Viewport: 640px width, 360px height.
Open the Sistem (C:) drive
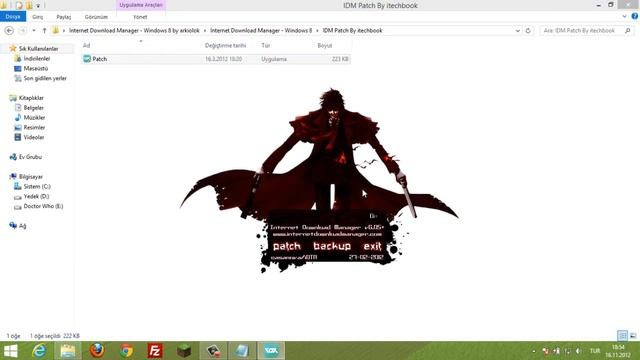[37, 187]
